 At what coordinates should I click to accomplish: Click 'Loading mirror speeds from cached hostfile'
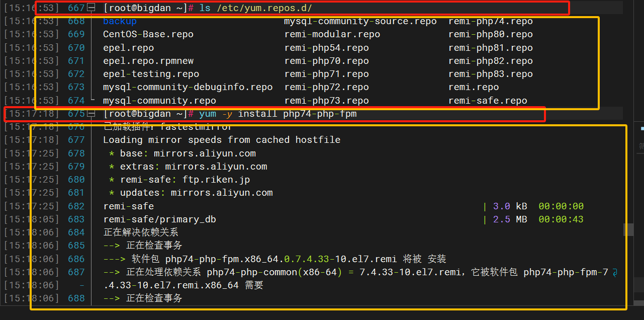(x=222, y=140)
